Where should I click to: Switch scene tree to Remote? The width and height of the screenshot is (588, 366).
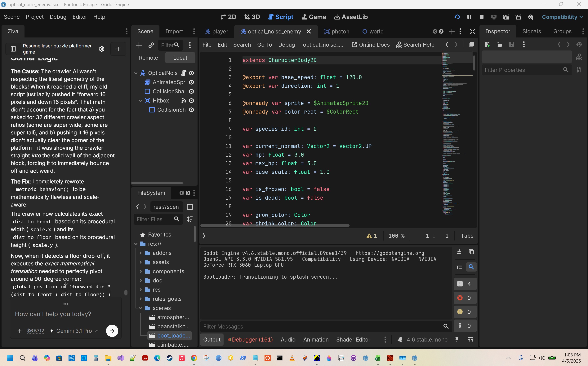click(x=148, y=58)
